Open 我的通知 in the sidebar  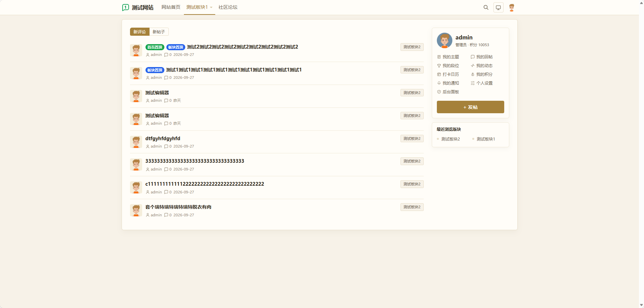click(x=448, y=83)
